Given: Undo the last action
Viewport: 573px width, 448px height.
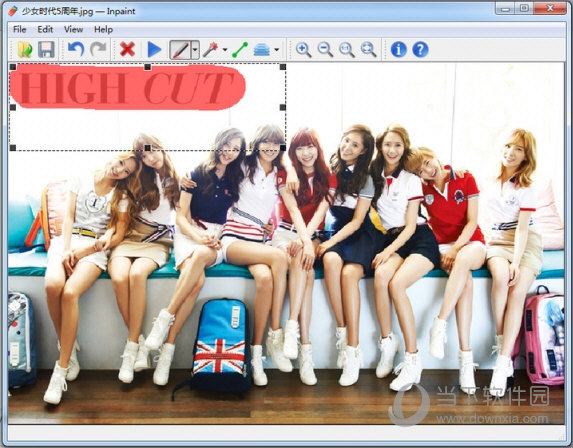Looking at the screenshot, I should coord(76,49).
